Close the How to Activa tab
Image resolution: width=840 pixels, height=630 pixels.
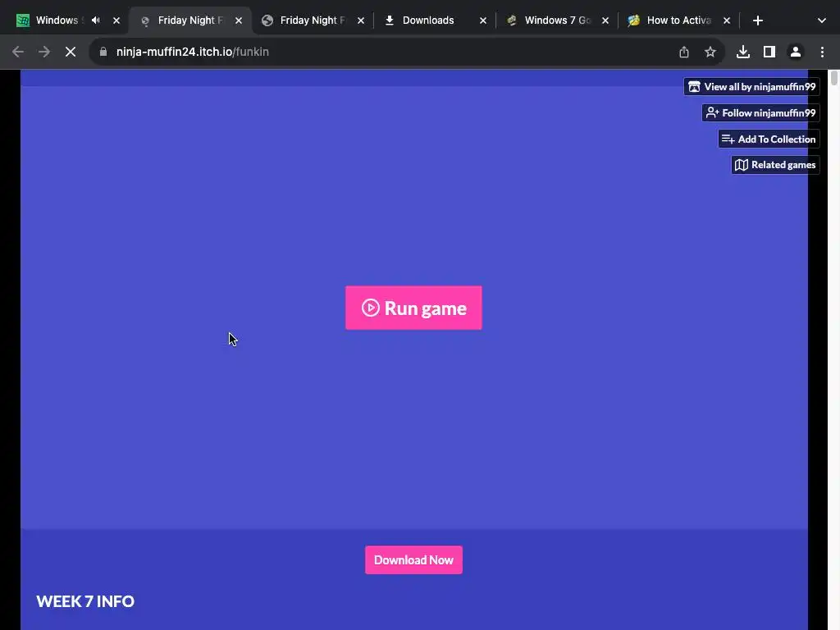point(727,21)
